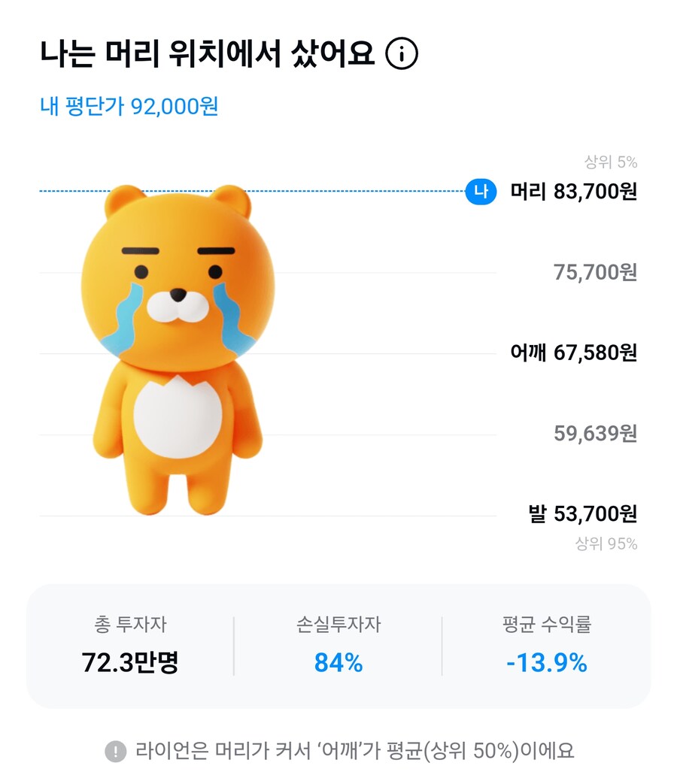Tap '내 평단가 92,000원' blue text
This screenshot has width=677, height=784.
pos(129,106)
